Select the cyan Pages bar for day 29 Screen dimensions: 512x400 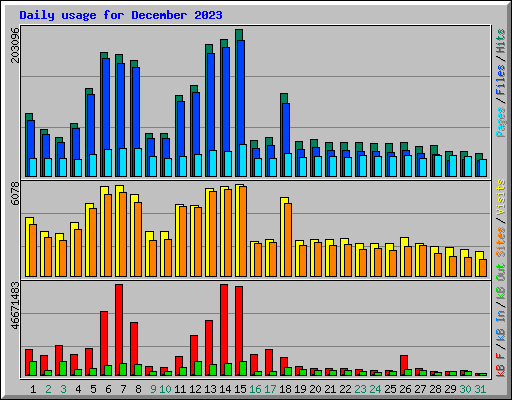[x=453, y=166]
